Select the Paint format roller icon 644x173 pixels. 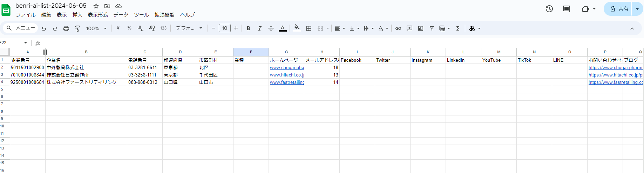point(77,28)
